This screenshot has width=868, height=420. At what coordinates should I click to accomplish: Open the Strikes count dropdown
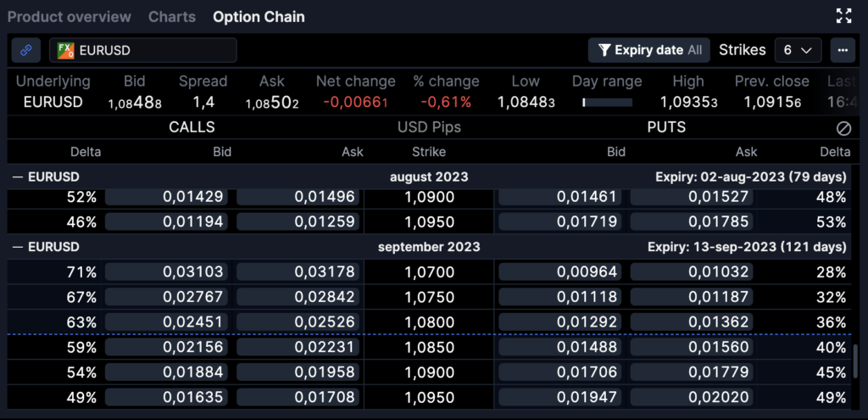[797, 50]
